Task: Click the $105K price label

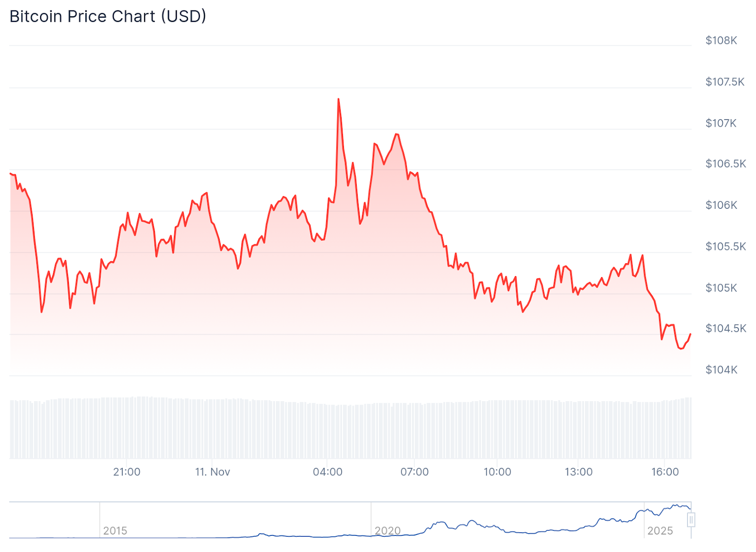Action: click(x=721, y=288)
